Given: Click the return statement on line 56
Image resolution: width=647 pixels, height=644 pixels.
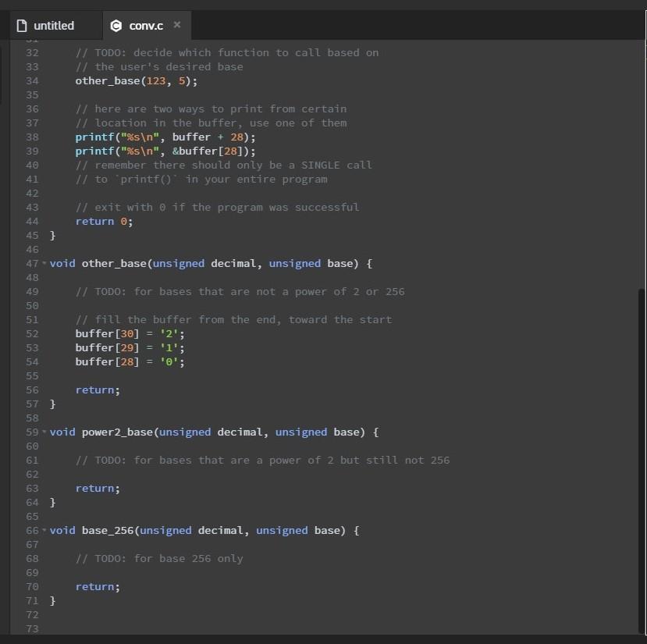Looking at the screenshot, I should click(x=98, y=390).
